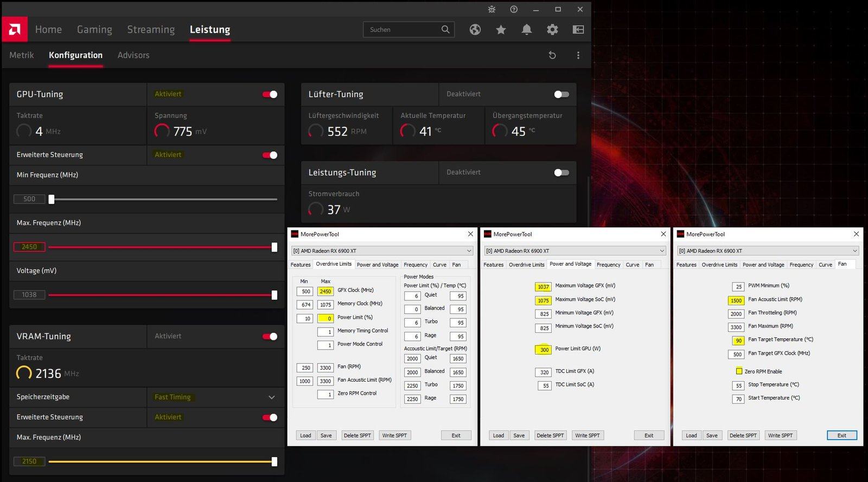868x482 pixels.
Task: Open the three-dot more options menu
Action: [578, 55]
